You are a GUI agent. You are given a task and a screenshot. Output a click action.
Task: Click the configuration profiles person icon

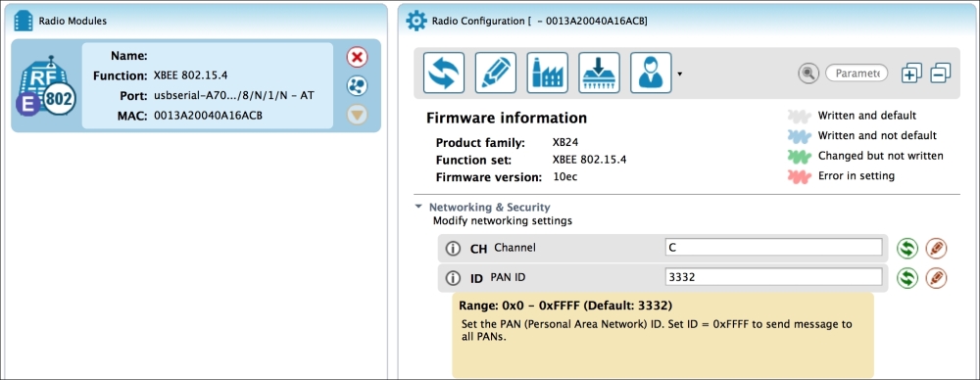652,72
